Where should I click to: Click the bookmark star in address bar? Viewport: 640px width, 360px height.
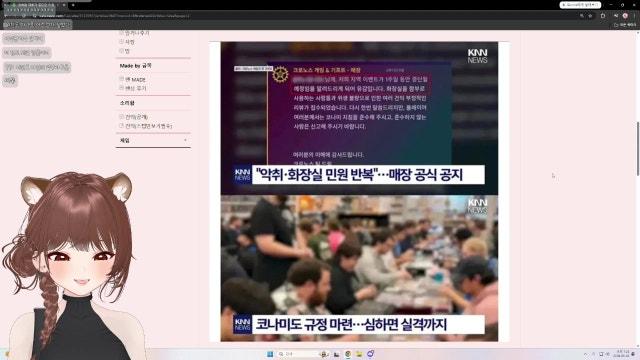point(590,16)
